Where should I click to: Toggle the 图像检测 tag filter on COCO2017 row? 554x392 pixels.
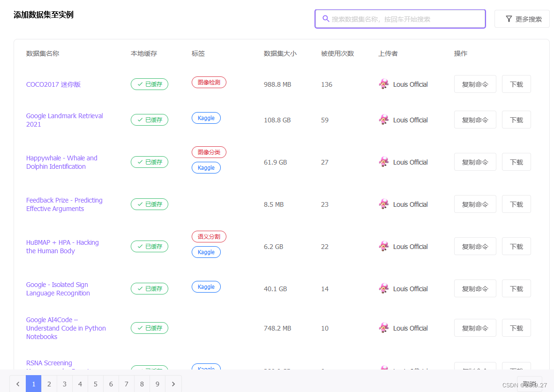coord(209,82)
